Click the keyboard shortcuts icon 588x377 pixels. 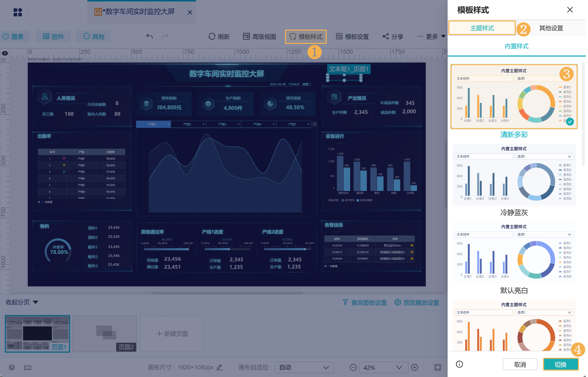coord(28,368)
